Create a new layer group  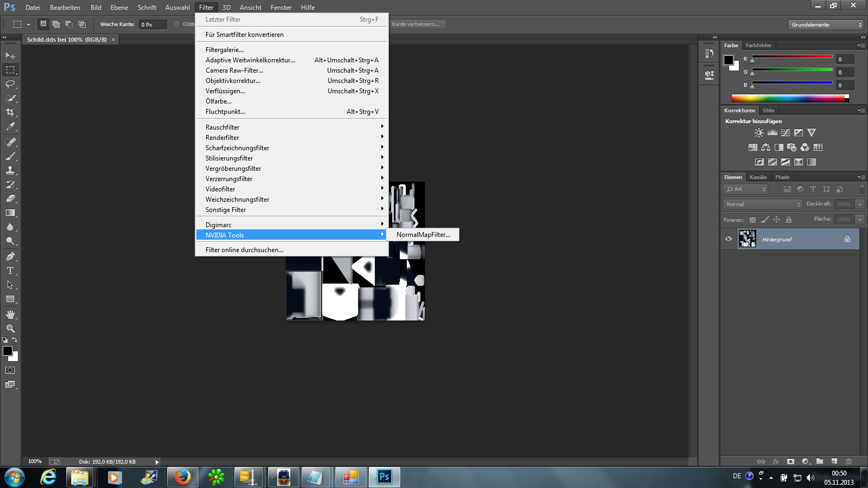click(820, 461)
